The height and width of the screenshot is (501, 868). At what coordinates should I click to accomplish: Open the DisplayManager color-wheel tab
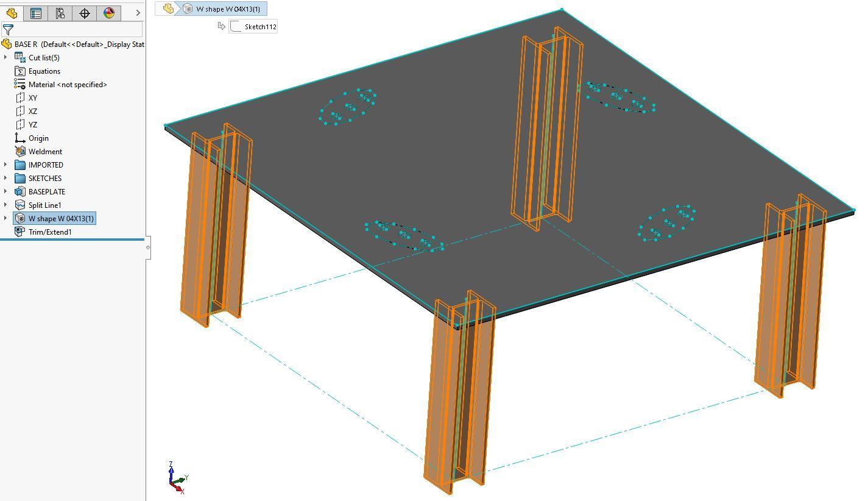109,13
